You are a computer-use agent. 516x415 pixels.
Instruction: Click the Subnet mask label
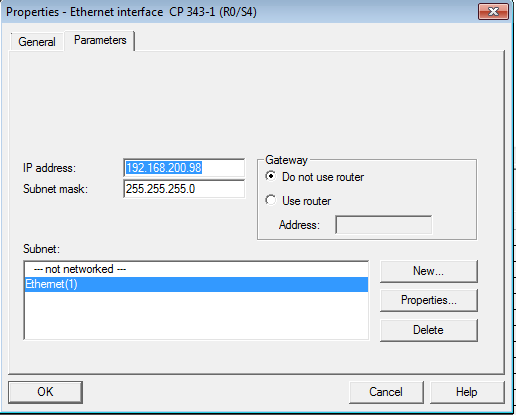55,189
